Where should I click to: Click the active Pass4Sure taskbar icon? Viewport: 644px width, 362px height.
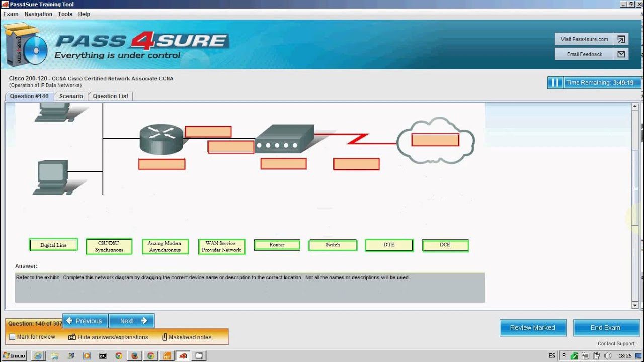point(183,355)
